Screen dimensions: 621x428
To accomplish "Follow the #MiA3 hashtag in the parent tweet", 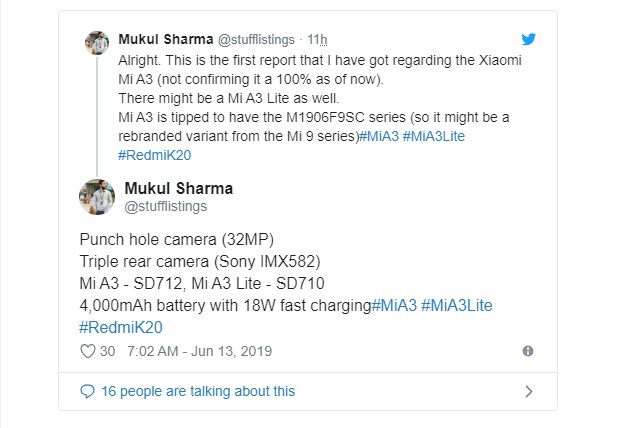I will click(378, 137).
